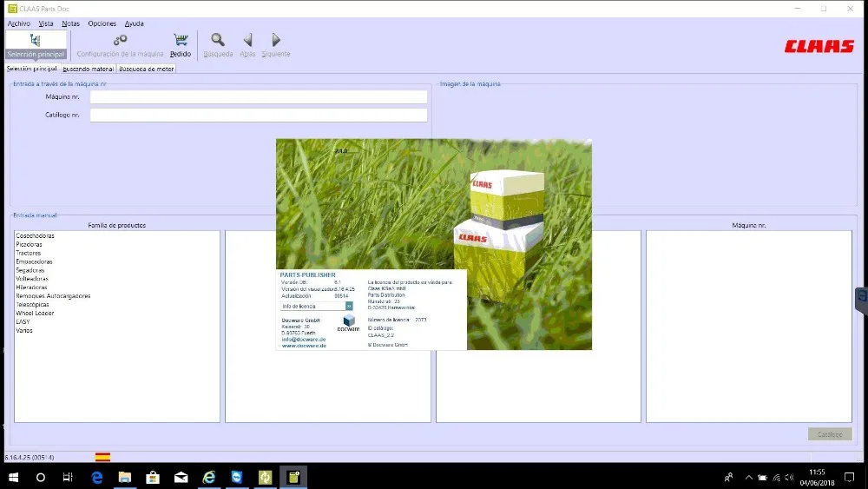Screen dimensions: 868x489
Task: Click the Docware cube logo
Action: click(348, 320)
